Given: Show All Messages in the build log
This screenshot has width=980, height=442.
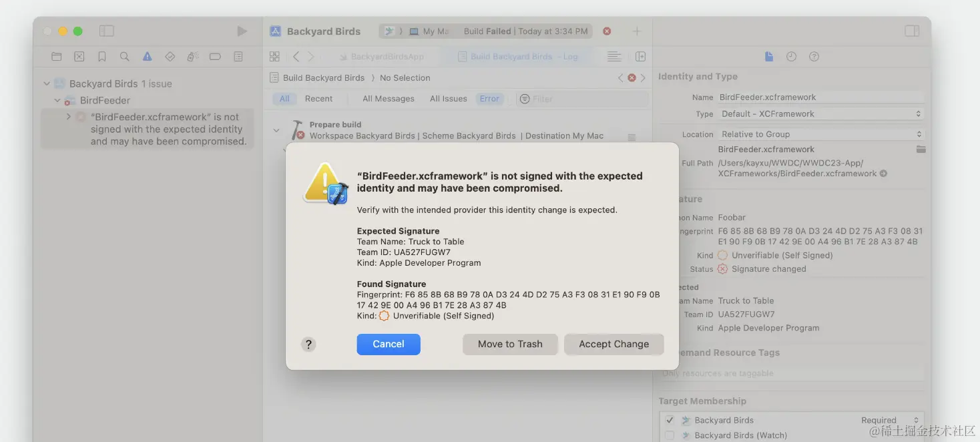Looking at the screenshot, I should (x=389, y=99).
